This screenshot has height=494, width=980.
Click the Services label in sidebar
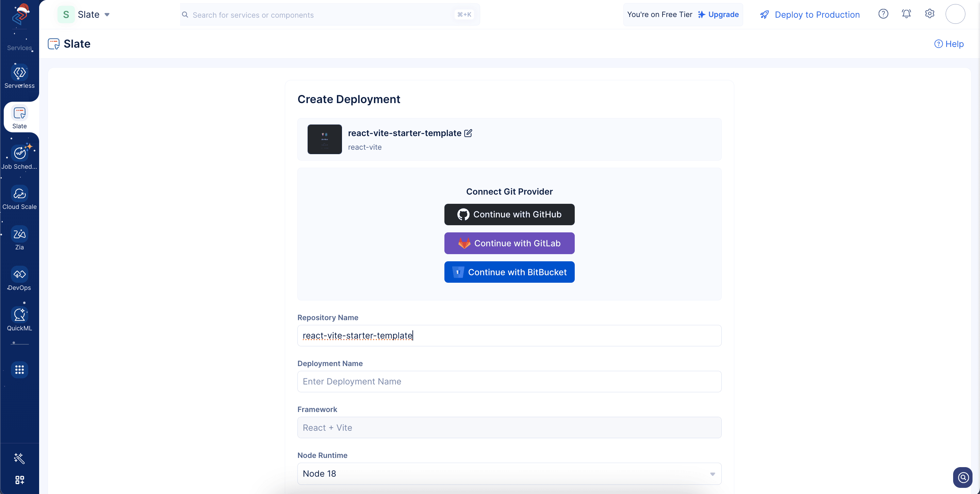pyautogui.click(x=19, y=48)
